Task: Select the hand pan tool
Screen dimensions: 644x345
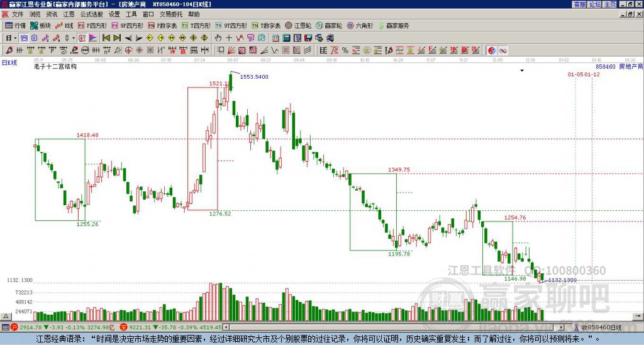Action: point(218,38)
